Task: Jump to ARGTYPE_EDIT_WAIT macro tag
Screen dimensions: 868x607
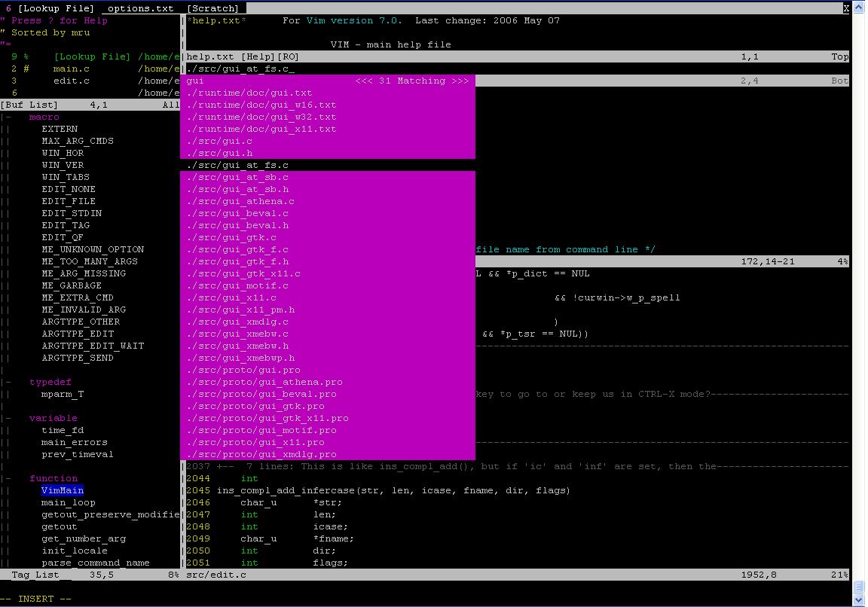Action: pyautogui.click(x=93, y=346)
